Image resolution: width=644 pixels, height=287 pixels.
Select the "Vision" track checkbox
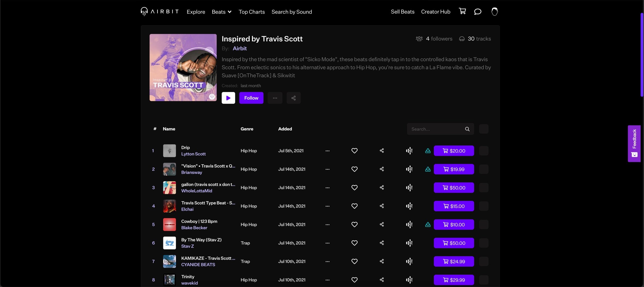(x=484, y=169)
